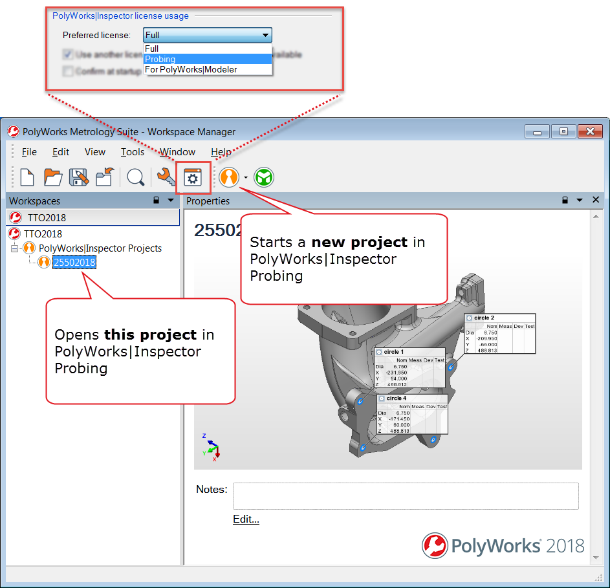Viewport: 610px width, 588px height.
Task: Close the Properties pane
Action: coord(595,200)
